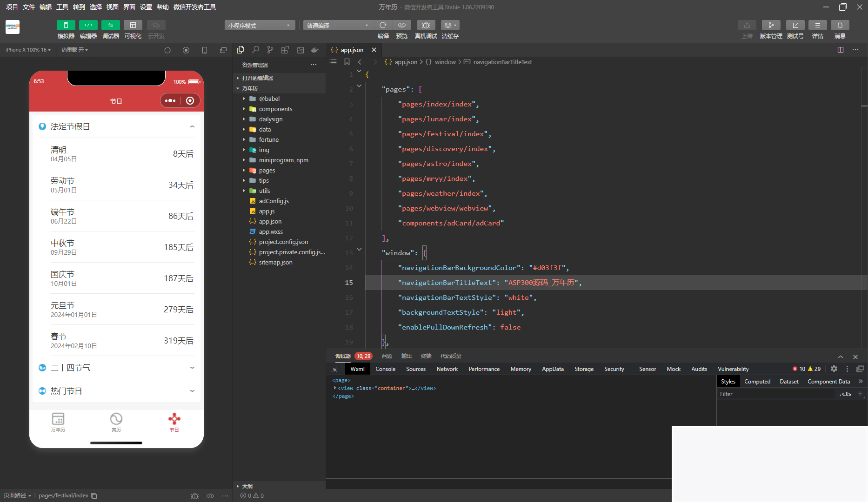Screen dimensions: 868x502
Task: Open the search icon in the sidebar
Action: tap(255, 50)
